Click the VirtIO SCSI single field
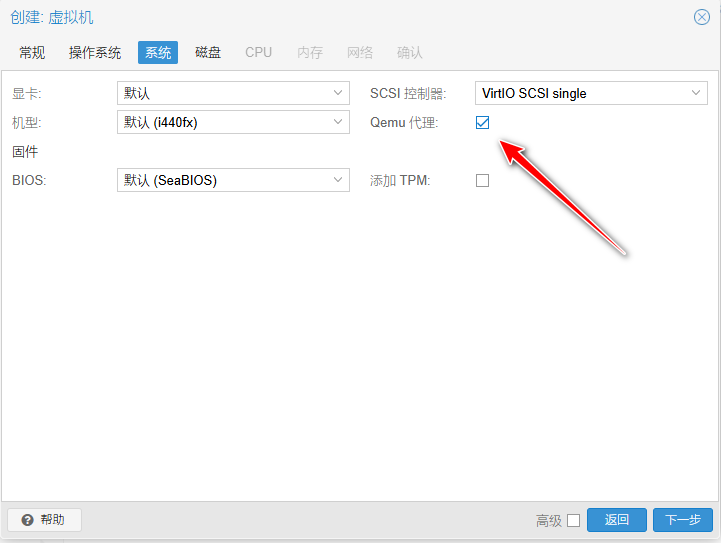This screenshot has height=543, width=721. click(591, 93)
